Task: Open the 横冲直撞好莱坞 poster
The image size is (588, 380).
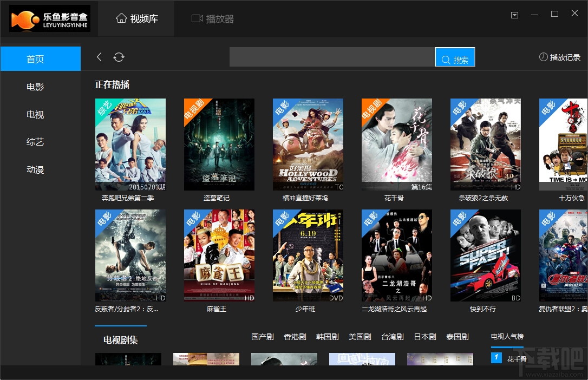Action: click(x=308, y=145)
